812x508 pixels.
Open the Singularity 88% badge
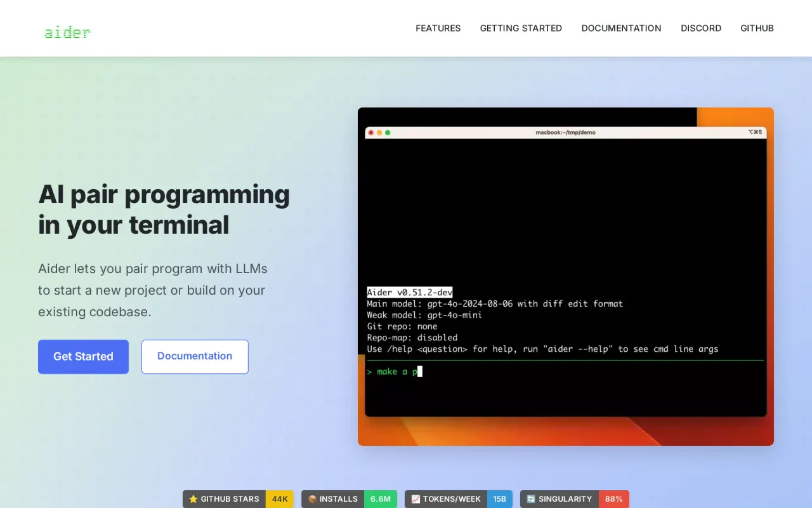575,499
